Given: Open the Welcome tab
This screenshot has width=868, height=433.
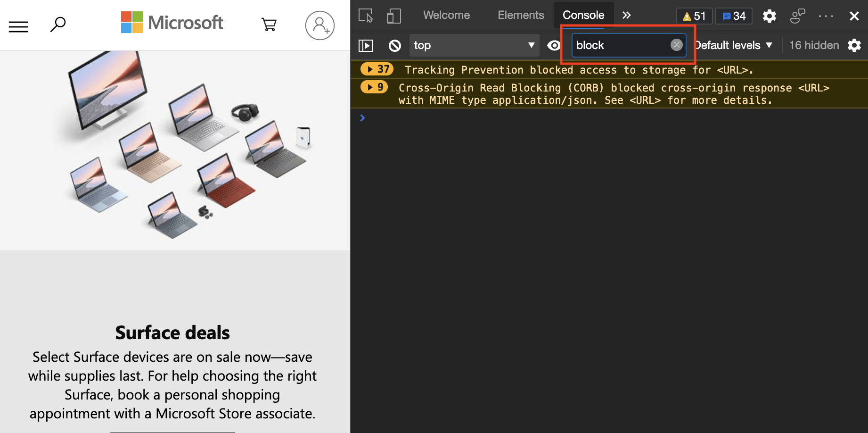Looking at the screenshot, I should [x=446, y=15].
